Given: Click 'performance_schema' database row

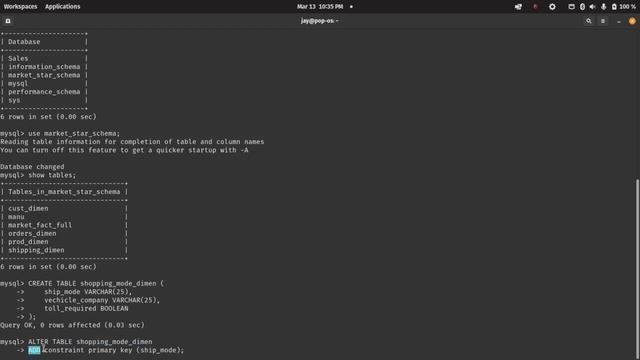Looking at the screenshot, I should [44, 92].
